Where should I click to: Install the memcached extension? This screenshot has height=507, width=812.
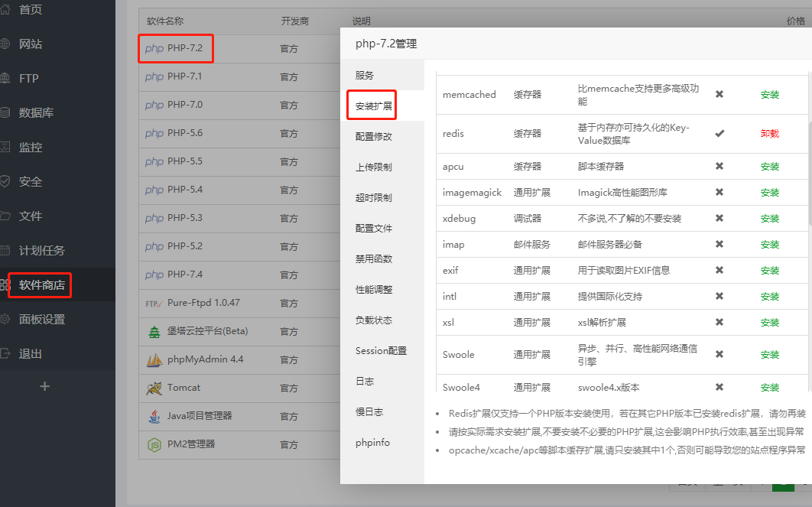[x=769, y=95]
